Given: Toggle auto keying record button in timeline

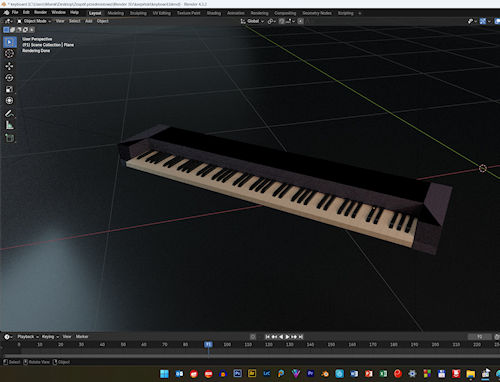Looking at the screenshot, I should [253, 337].
